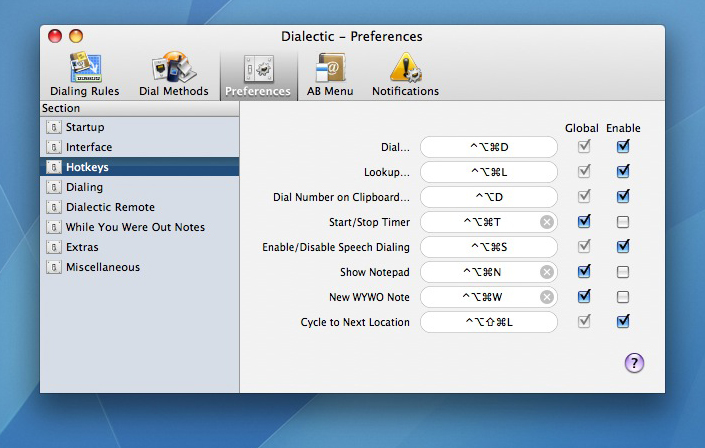Uncheck Global for Start/Stop Timer
Screen dimensions: 705x448
pos(584,222)
